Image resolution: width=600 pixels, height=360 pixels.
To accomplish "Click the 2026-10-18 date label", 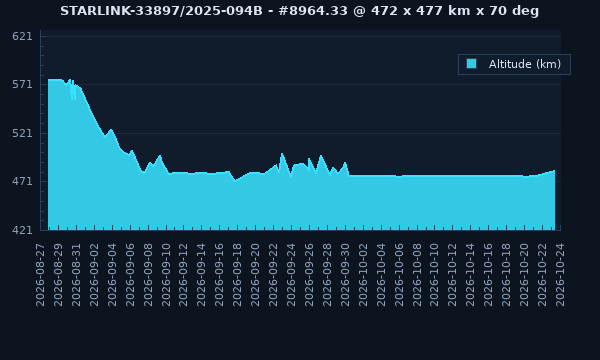I will [x=506, y=275].
